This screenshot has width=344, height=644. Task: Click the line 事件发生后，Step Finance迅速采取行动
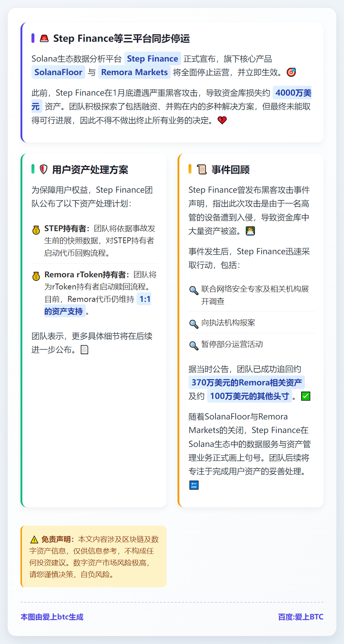[249, 258]
